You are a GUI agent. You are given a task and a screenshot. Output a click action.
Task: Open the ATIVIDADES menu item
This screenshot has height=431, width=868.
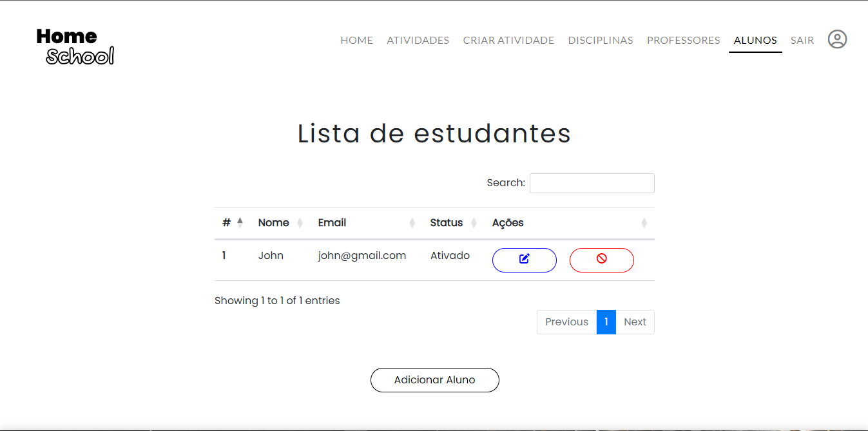click(418, 40)
